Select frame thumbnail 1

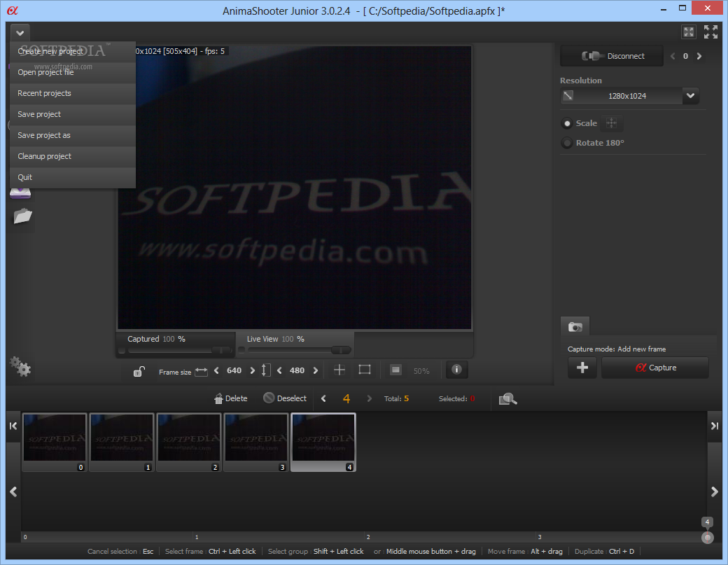pyautogui.click(x=122, y=442)
